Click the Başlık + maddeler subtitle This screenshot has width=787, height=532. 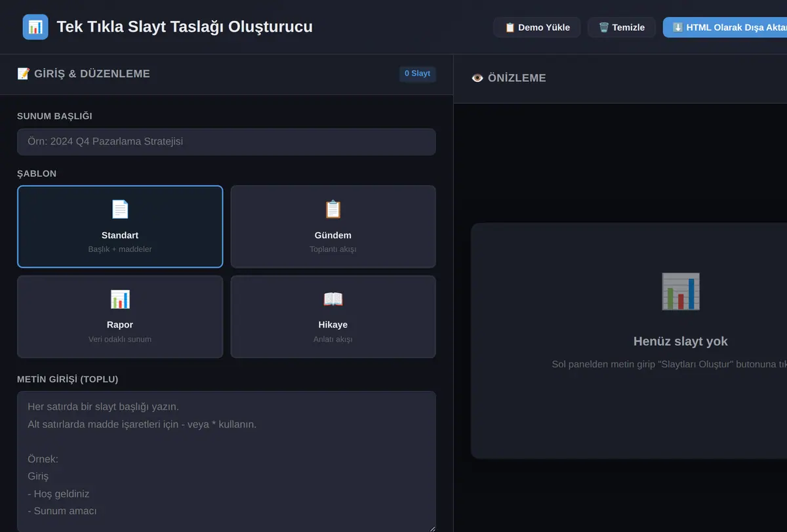point(120,249)
